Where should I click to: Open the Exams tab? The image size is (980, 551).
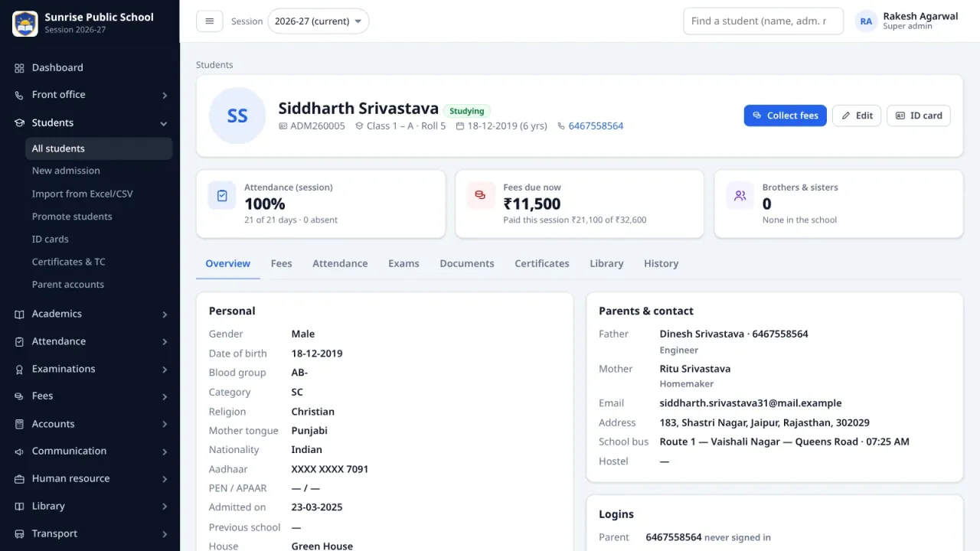(x=403, y=263)
